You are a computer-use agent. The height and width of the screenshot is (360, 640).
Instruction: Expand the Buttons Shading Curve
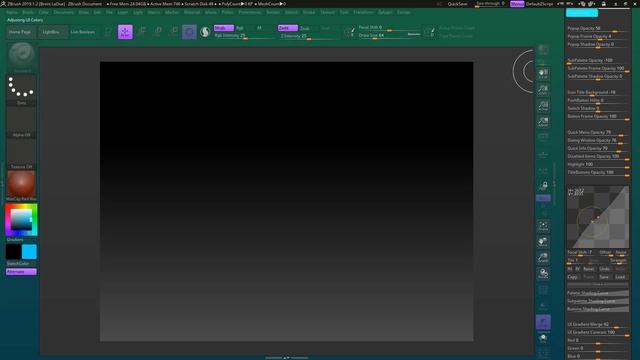[x=598, y=309]
